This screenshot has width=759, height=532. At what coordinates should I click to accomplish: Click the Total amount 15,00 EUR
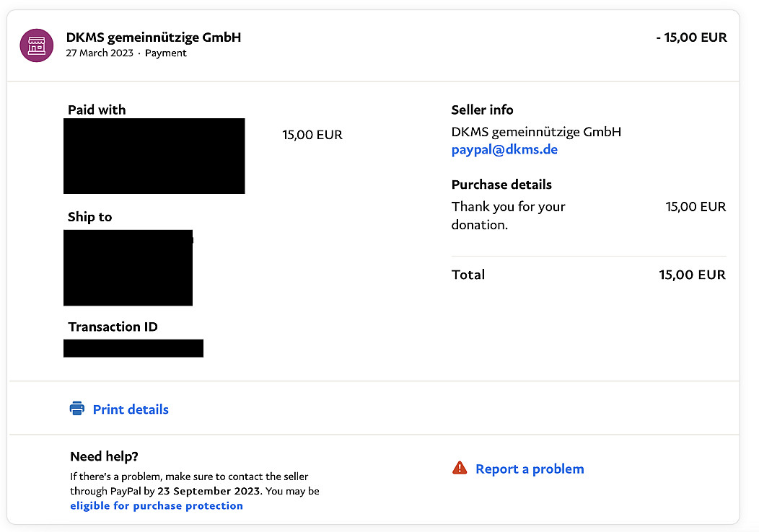click(x=692, y=275)
